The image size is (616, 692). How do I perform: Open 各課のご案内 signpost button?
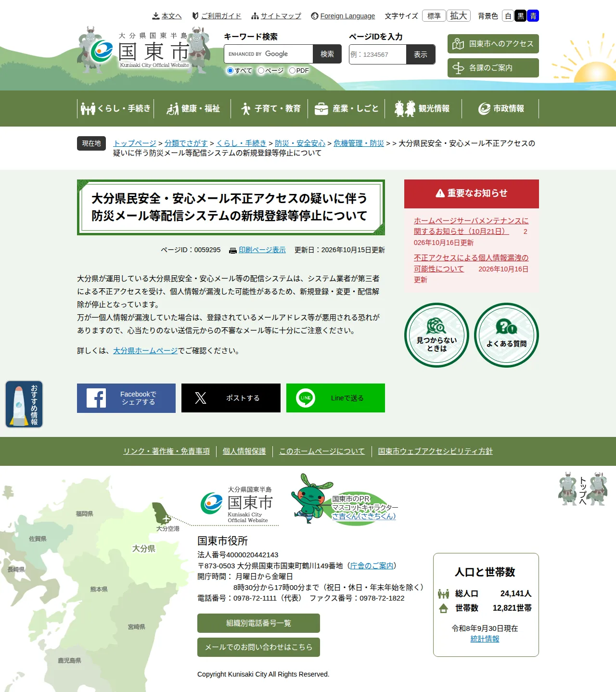click(493, 68)
